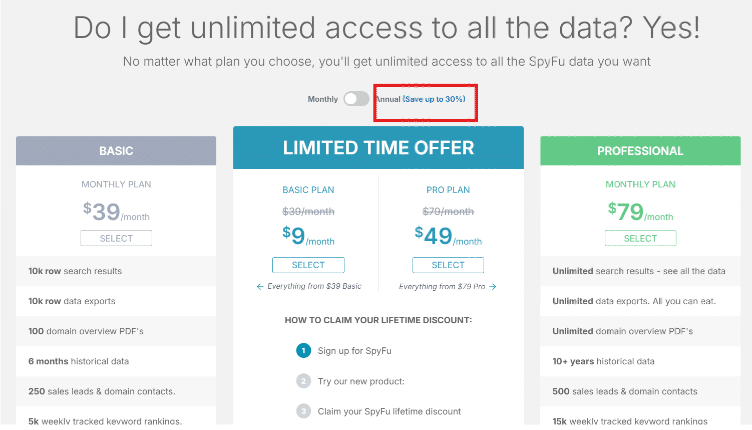Open the Sign up for SpyFu step
The image size is (752, 430).
click(x=354, y=351)
